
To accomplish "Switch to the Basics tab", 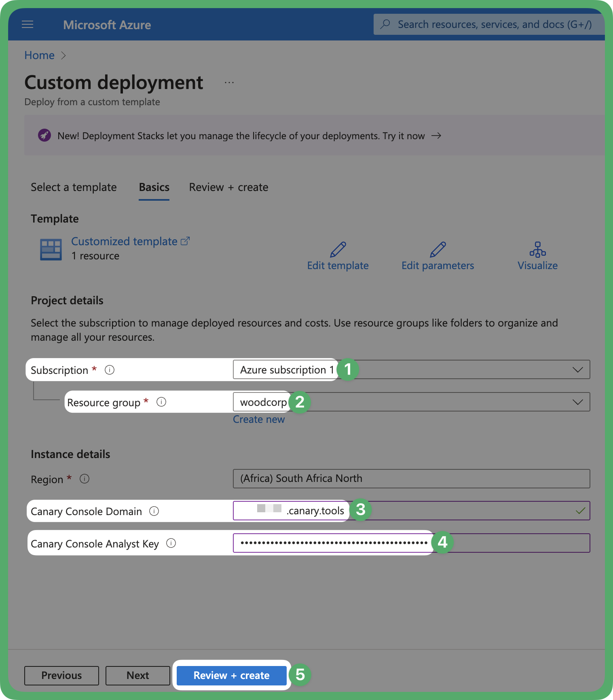I will coord(154,187).
